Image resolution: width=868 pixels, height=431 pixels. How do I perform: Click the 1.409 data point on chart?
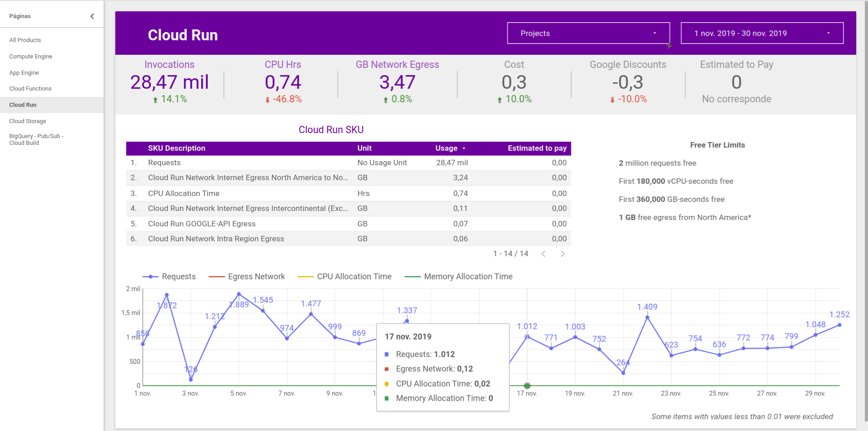click(647, 317)
